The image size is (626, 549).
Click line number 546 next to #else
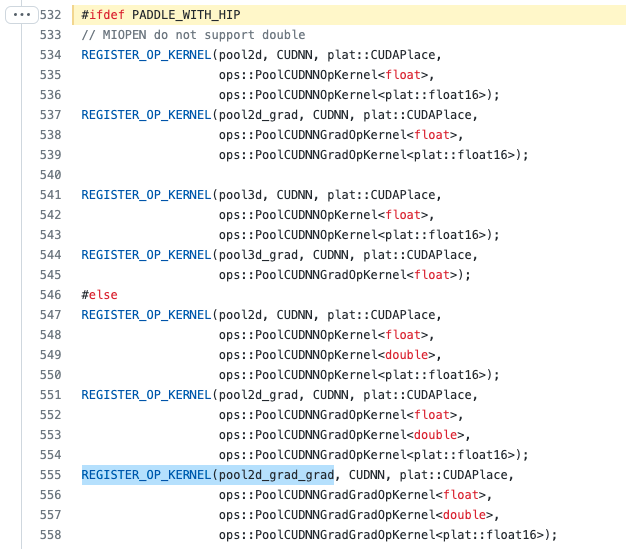(x=50, y=295)
